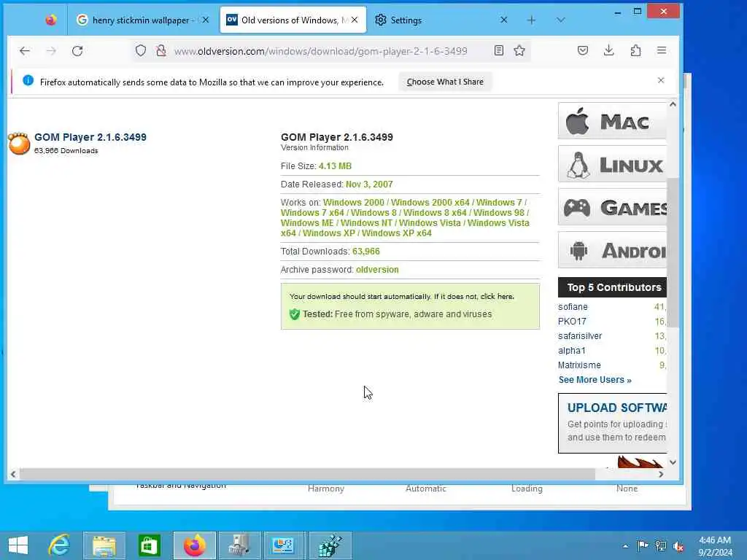Bookmark this page with the star

pyautogui.click(x=519, y=50)
